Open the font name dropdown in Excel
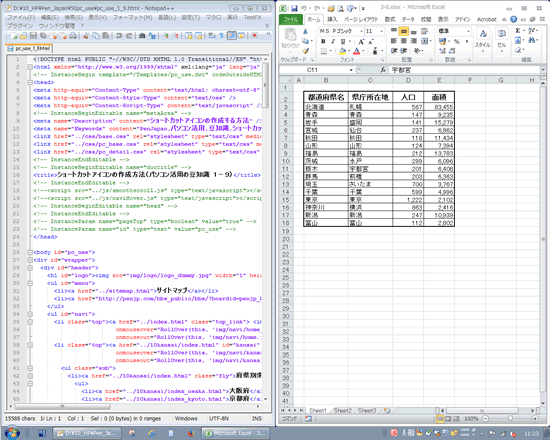 361,31
